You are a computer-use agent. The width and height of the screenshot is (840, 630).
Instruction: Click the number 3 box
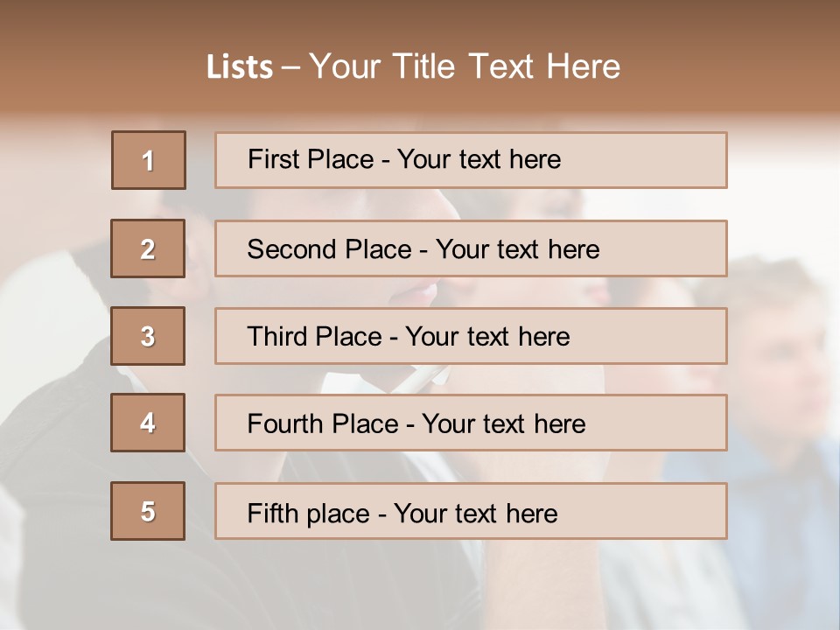148,336
